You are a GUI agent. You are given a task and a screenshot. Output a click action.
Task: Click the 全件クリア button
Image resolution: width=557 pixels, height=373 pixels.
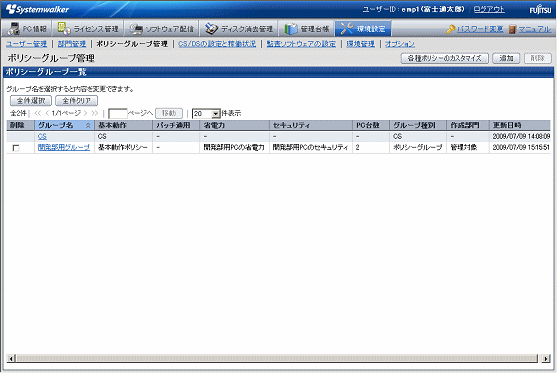[76, 101]
